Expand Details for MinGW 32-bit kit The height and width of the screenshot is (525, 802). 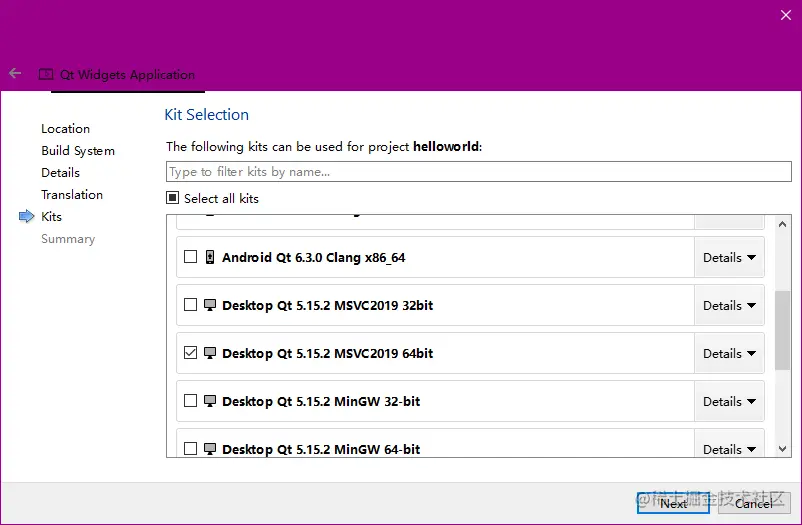tap(729, 402)
